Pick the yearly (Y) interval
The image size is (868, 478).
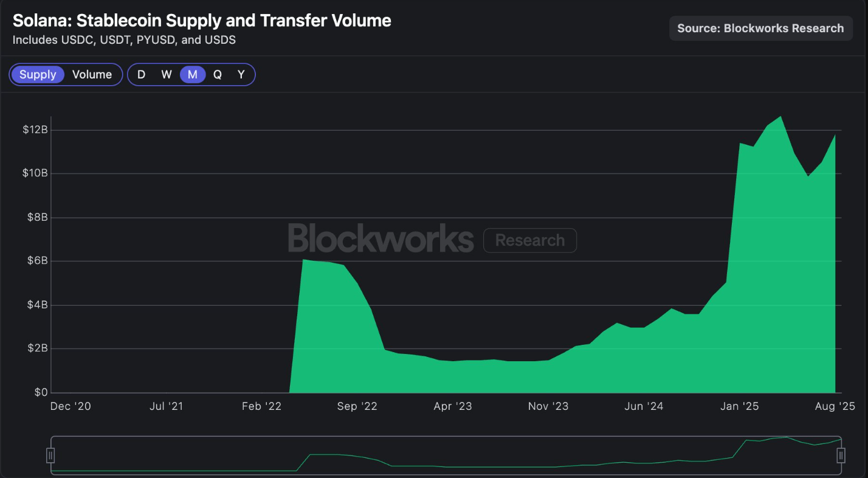241,75
